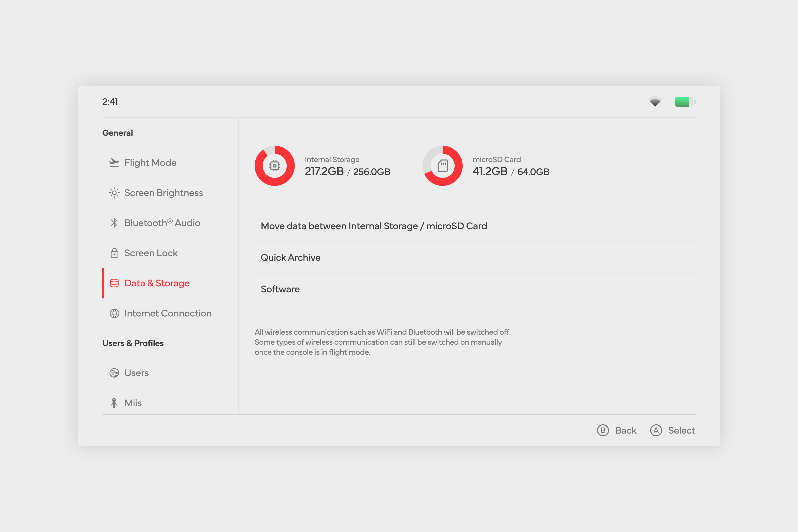Click the Screen Brightness sun icon

(x=114, y=193)
